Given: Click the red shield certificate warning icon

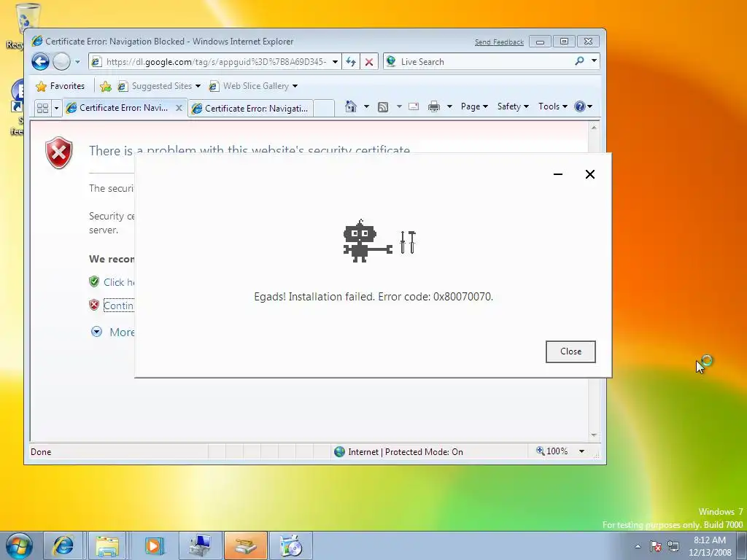Looking at the screenshot, I should click(59, 153).
